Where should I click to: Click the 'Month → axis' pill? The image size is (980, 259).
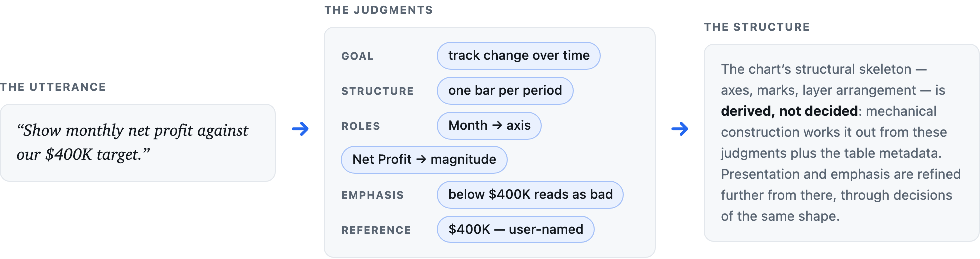[x=489, y=126]
